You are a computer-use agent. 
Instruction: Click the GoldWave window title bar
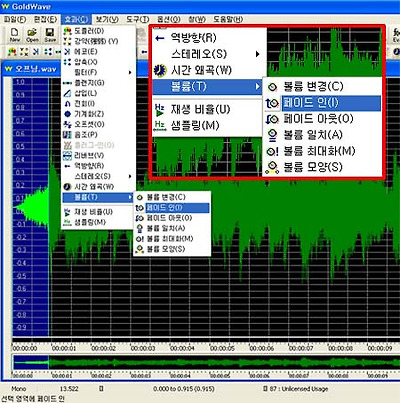200,7
